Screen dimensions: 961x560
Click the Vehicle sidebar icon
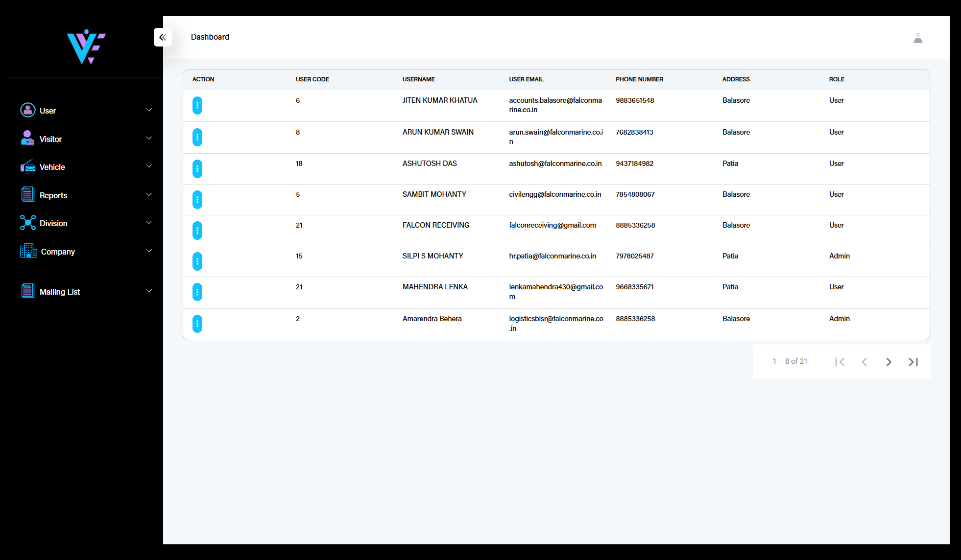pyautogui.click(x=28, y=166)
